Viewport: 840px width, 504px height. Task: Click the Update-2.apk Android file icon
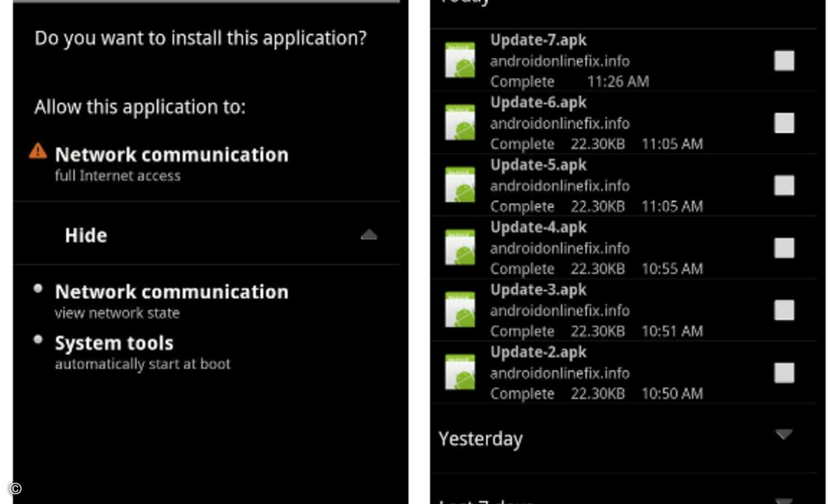(460, 372)
